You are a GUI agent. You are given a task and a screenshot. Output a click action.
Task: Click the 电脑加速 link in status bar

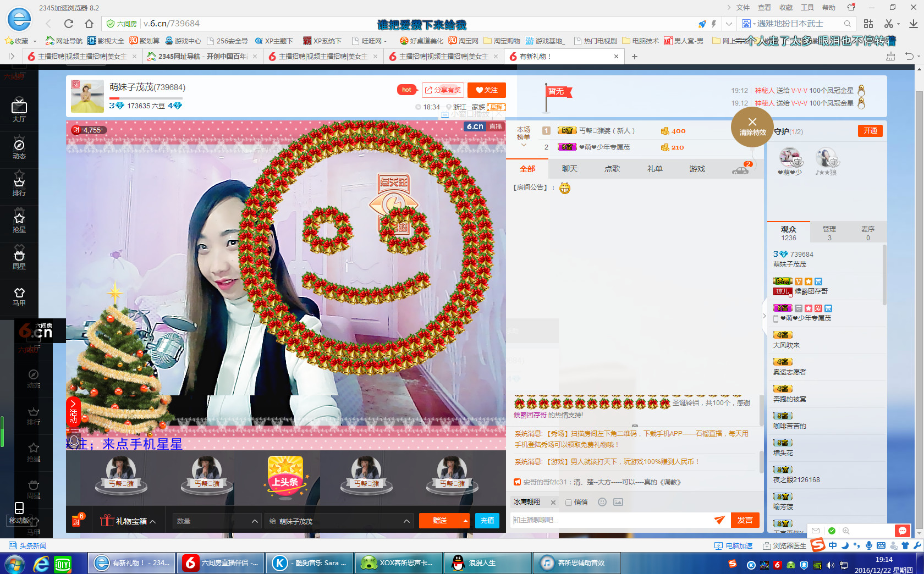734,545
